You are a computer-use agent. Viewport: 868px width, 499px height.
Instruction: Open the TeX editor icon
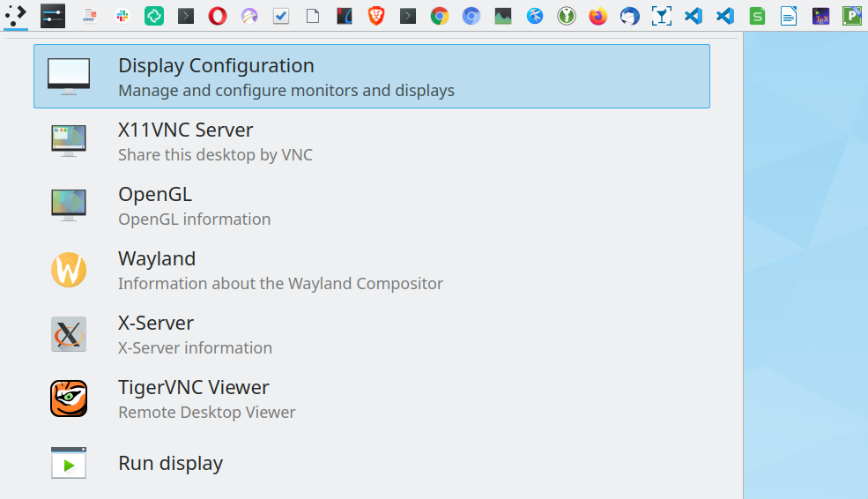820,16
